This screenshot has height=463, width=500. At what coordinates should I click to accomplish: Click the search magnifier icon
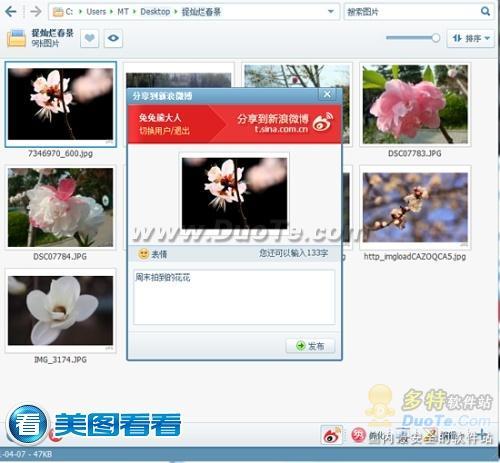click(485, 12)
